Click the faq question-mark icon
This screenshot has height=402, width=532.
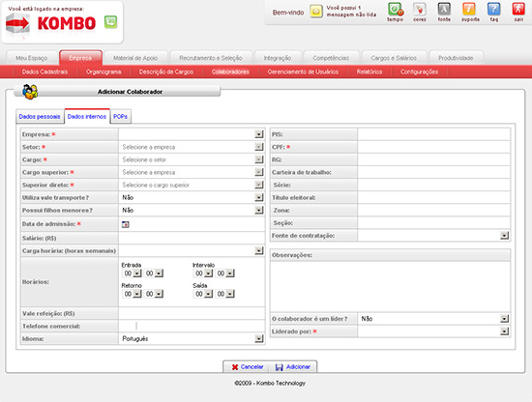coord(494,9)
